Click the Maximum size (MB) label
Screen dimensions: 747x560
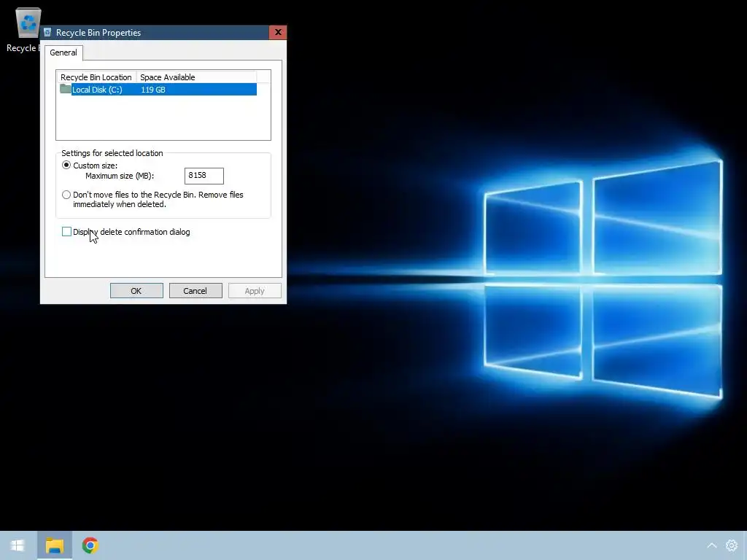tap(120, 176)
